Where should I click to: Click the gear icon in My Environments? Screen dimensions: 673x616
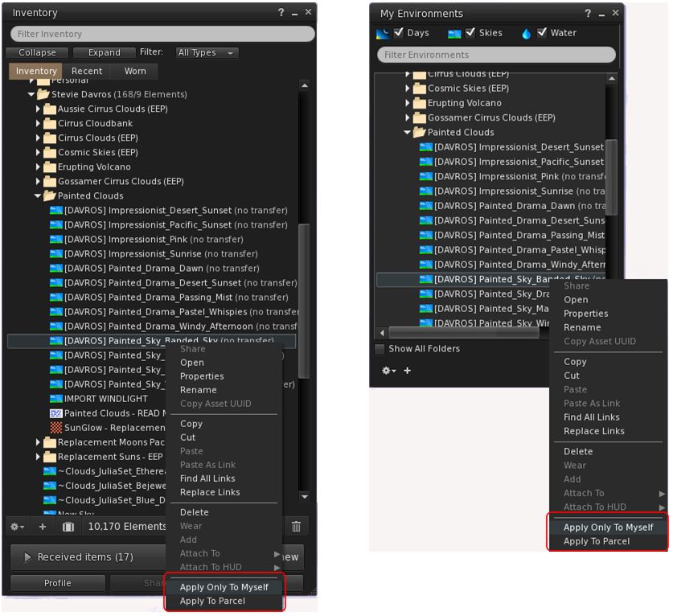[x=388, y=371]
